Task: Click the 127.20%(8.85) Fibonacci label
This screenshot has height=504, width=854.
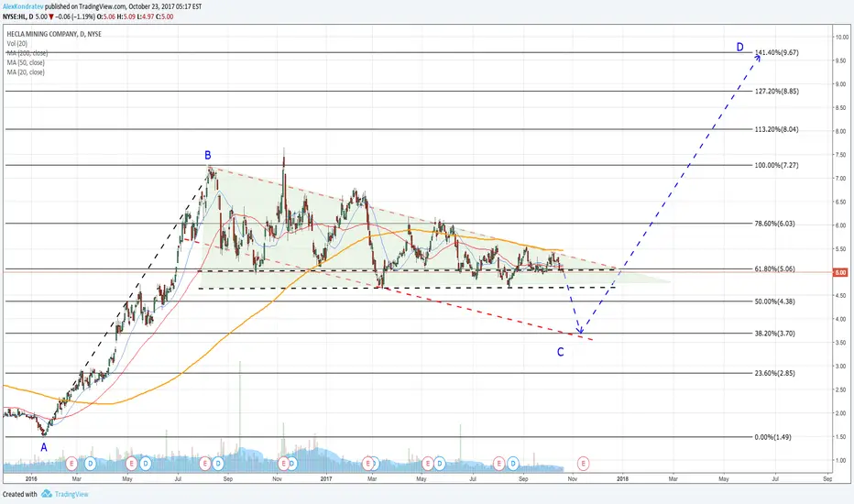Action: [777, 91]
